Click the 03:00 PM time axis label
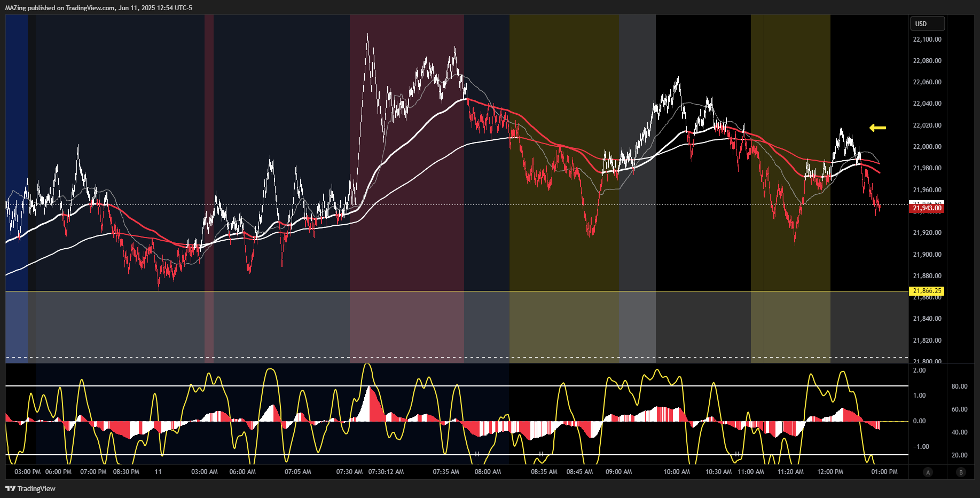Image resolution: width=980 pixels, height=498 pixels. pos(28,472)
